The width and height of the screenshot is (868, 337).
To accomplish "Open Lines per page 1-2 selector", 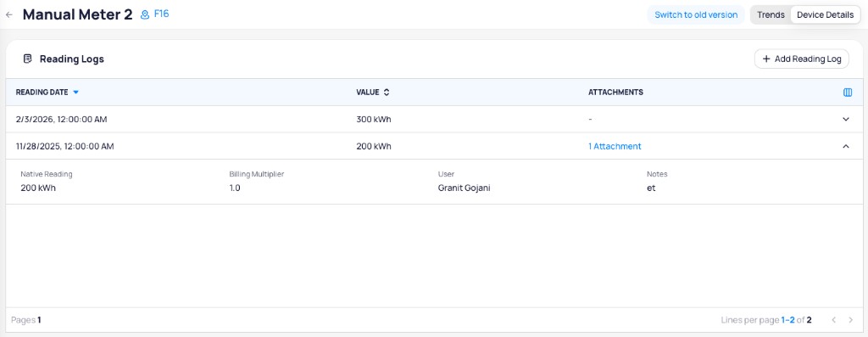I will coord(787,320).
